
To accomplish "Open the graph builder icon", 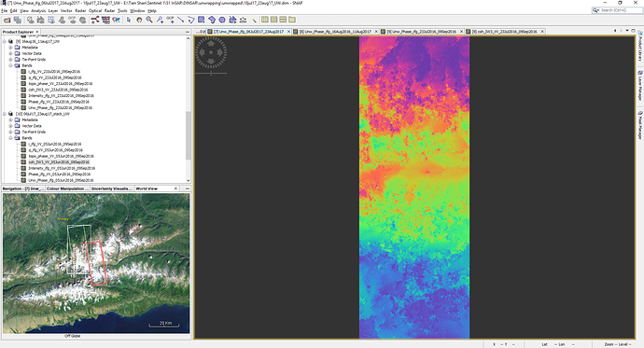I will (x=95, y=20).
